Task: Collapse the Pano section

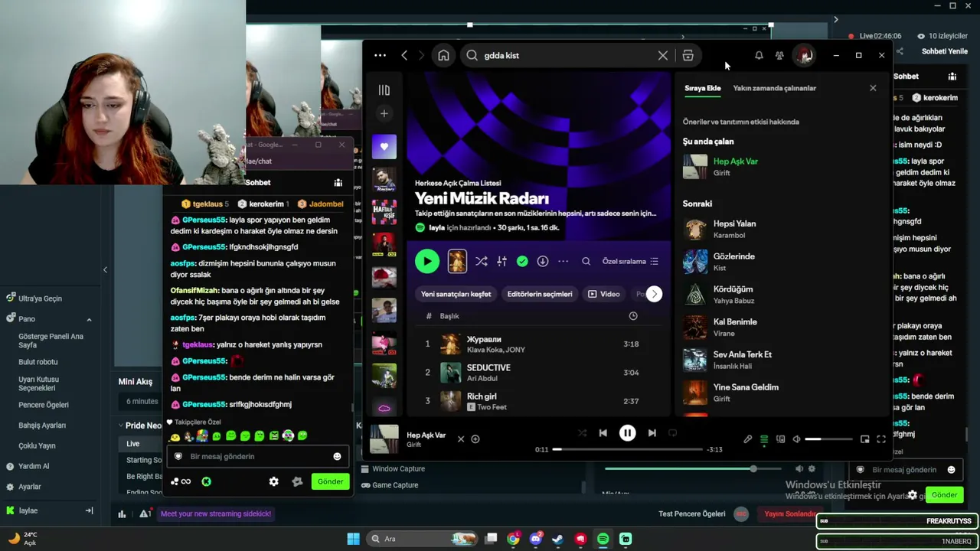Action: pos(89,319)
